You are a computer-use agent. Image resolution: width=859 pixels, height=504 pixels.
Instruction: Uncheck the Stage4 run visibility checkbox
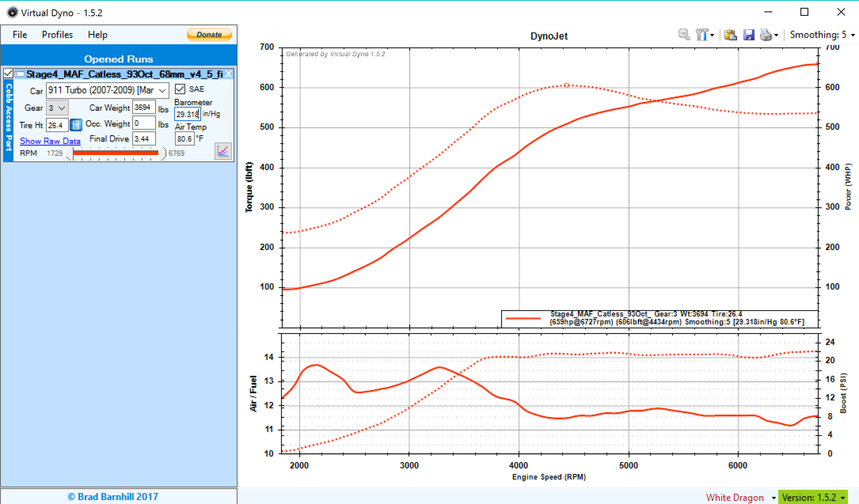(8, 74)
